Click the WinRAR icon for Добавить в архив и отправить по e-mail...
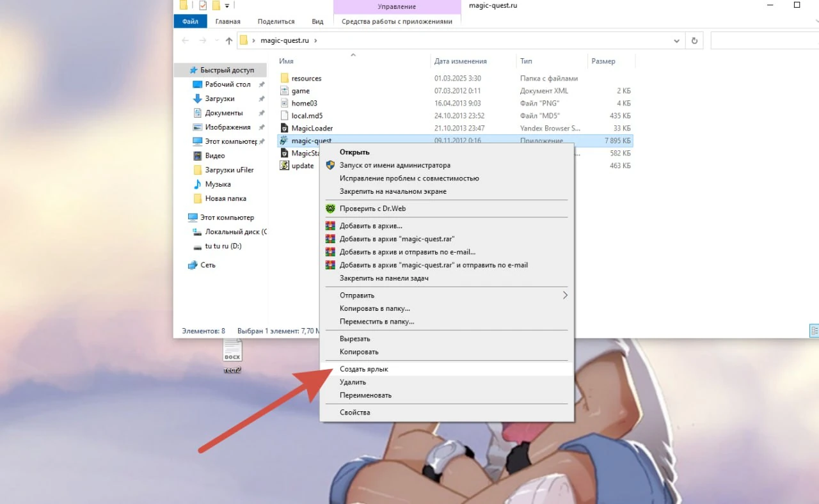 click(330, 252)
